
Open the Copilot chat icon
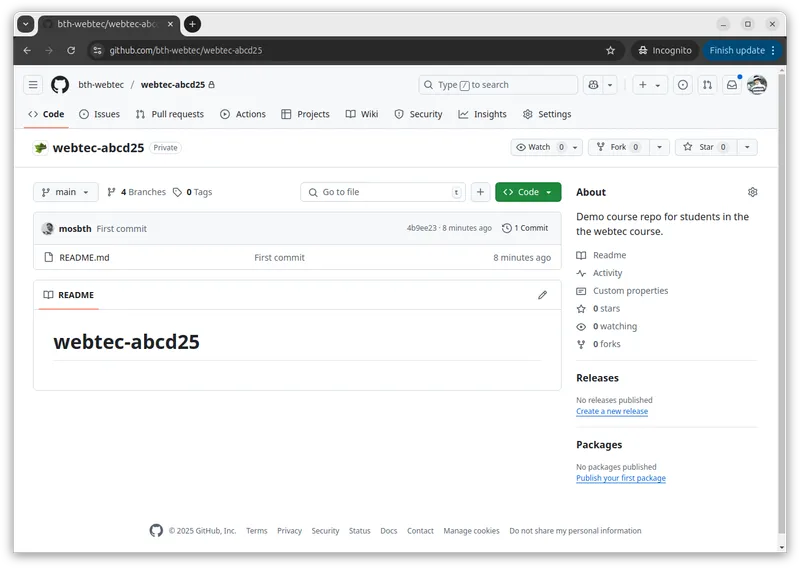click(593, 85)
